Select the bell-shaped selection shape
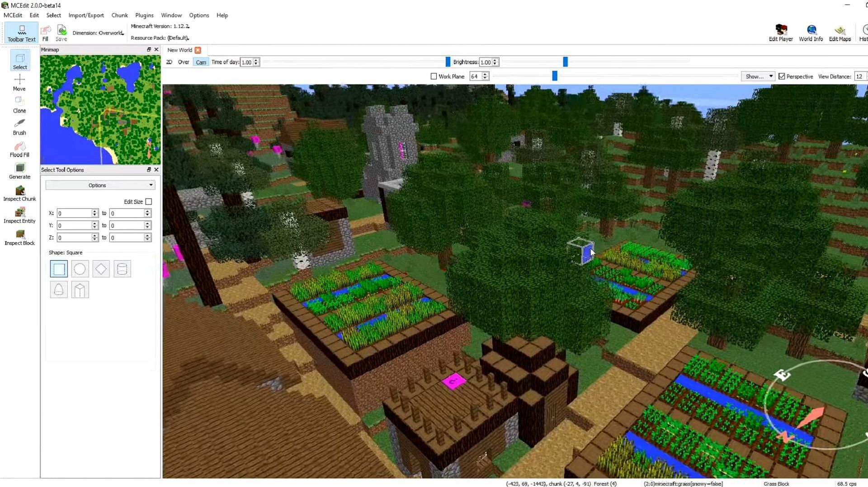The image size is (868, 487). 59,290
